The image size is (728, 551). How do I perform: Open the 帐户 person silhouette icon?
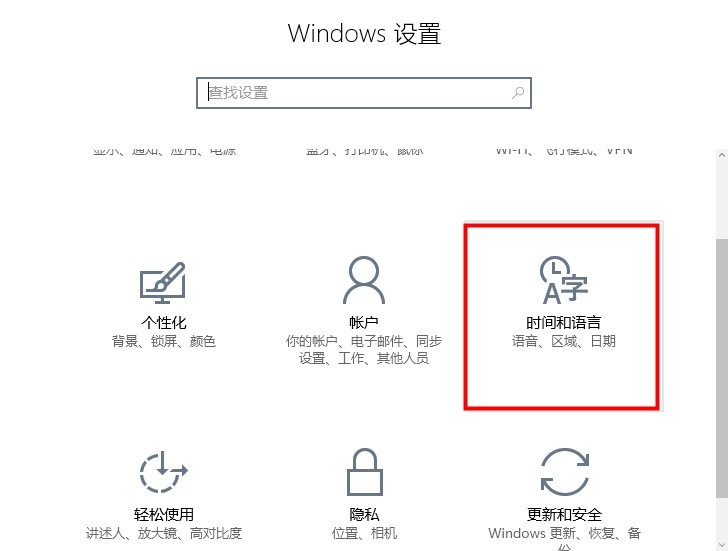pos(364,280)
